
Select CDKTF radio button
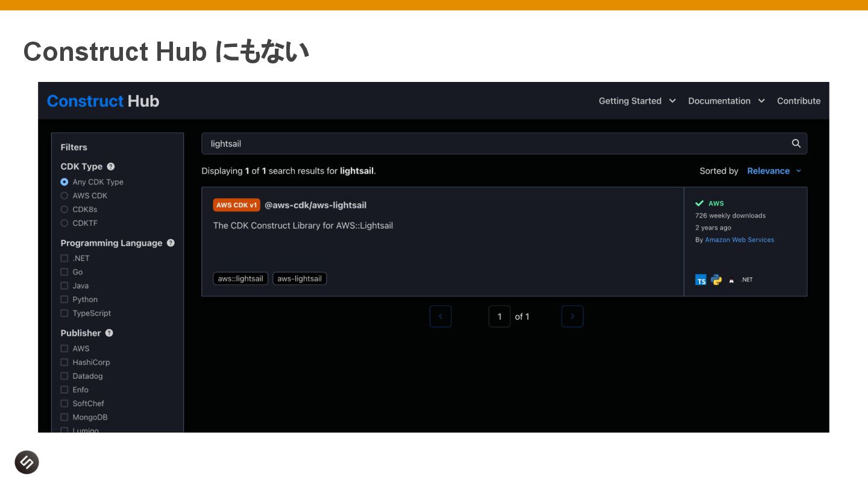(64, 223)
